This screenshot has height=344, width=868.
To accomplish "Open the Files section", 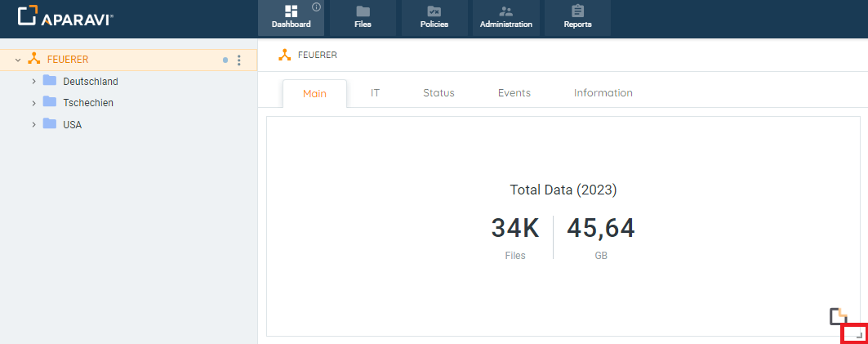I will click(363, 17).
